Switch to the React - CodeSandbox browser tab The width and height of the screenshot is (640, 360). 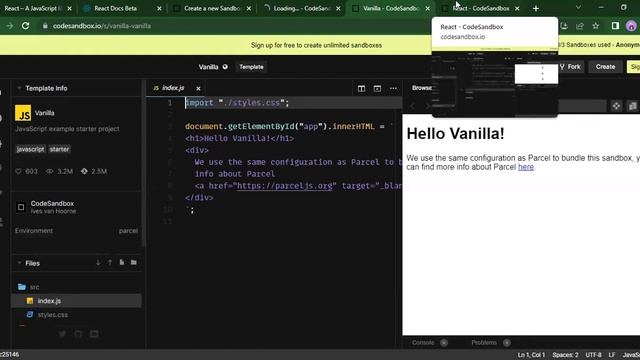pos(480,8)
